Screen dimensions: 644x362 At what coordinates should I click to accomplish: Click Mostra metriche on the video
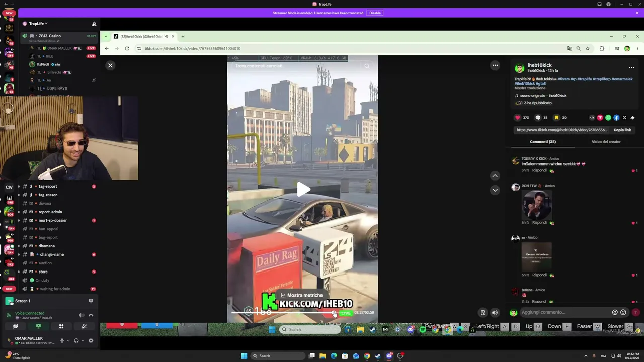point(302,295)
